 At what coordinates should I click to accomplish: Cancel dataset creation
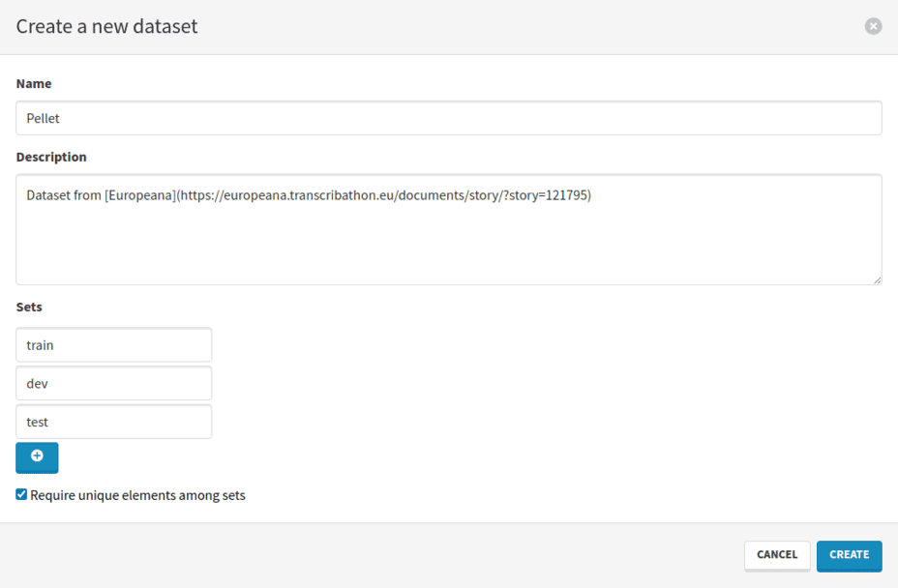coord(777,555)
